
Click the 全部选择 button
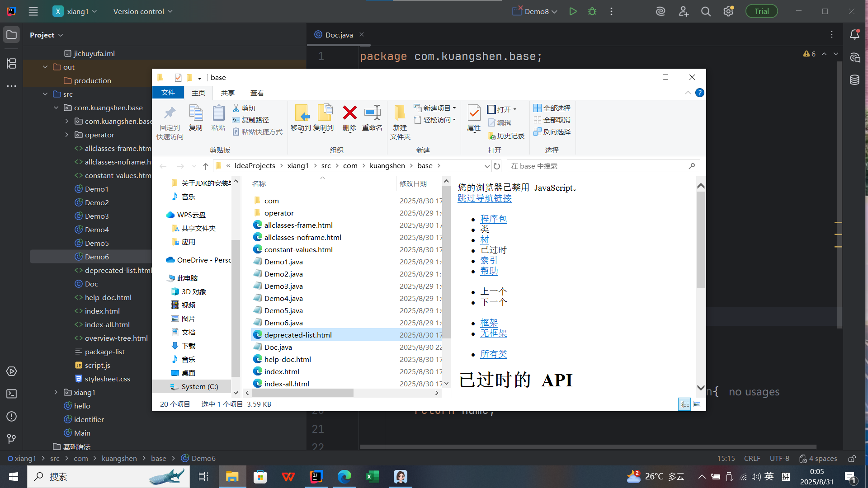552,108
